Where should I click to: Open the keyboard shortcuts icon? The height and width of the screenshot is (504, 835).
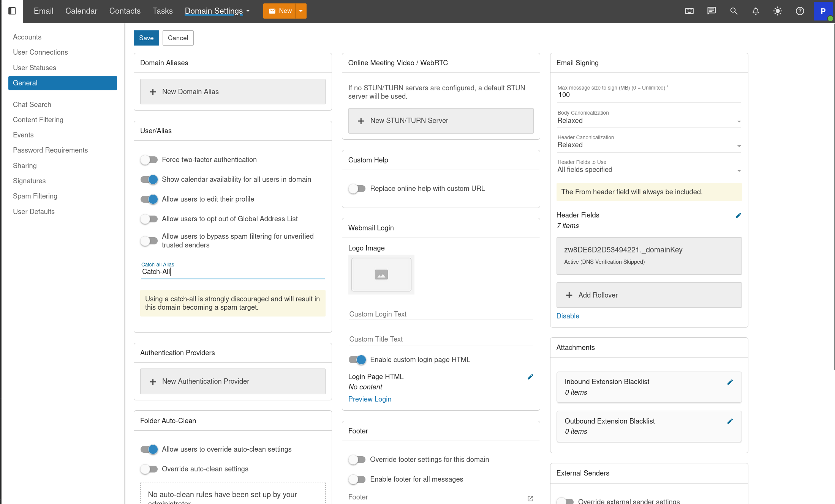click(x=689, y=11)
